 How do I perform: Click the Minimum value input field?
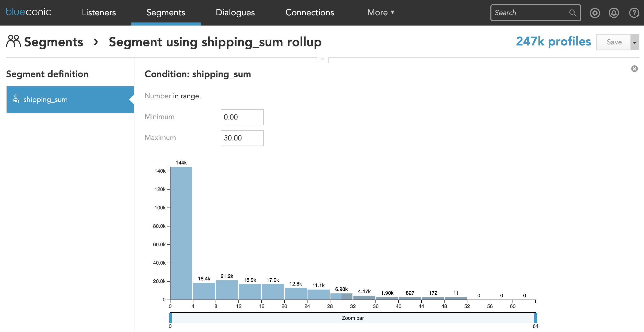click(242, 116)
